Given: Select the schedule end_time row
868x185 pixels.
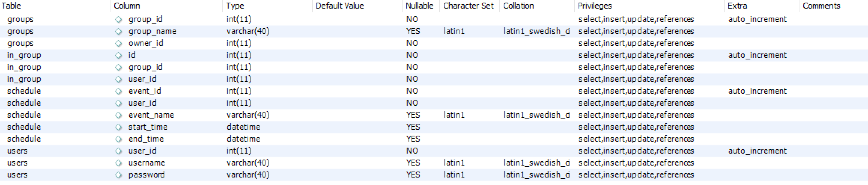Looking at the screenshot, I should [434, 139].
